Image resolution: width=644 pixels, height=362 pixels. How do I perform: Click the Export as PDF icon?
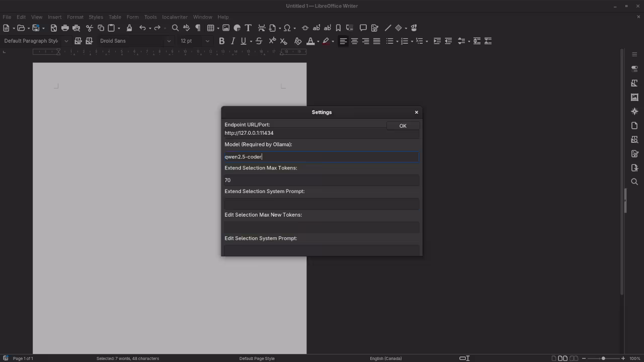click(x=54, y=28)
